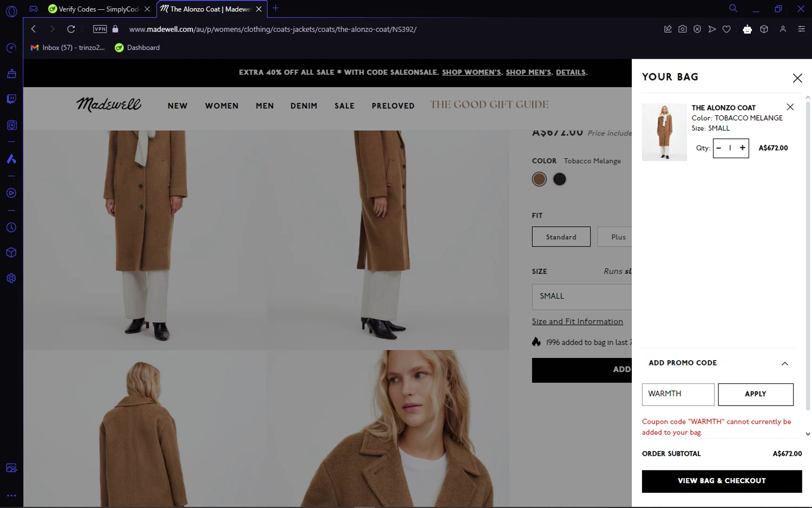
Task: Click View Bag & Checkout button
Action: (722, 481)
